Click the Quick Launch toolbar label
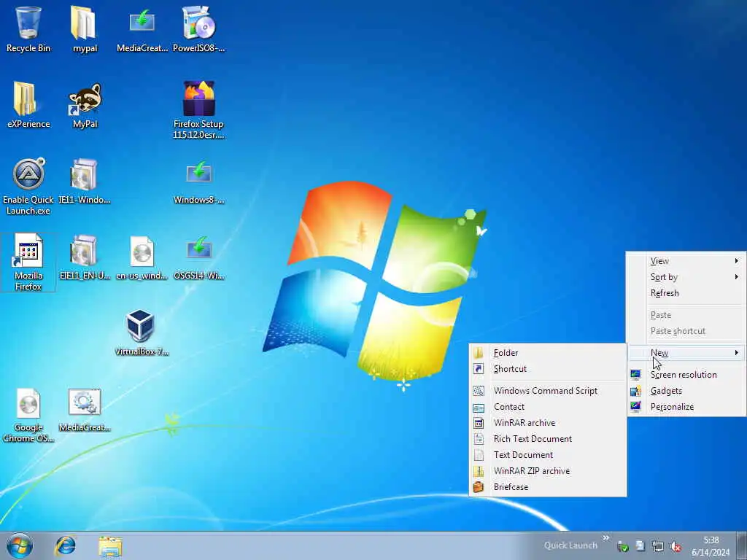Image resolution: width=747 pixels, height=560 pixels. click(570, 545)
